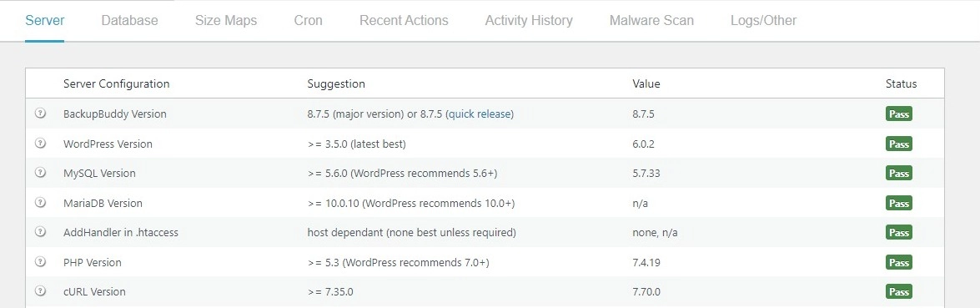
Task: Click help icon beside WordPress Version
Action: (x=41, y=144)
